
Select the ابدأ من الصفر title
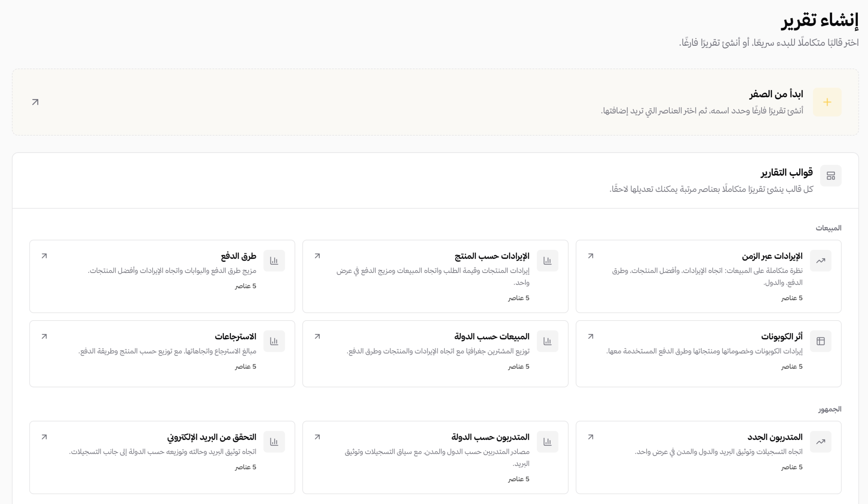(776, 94)
